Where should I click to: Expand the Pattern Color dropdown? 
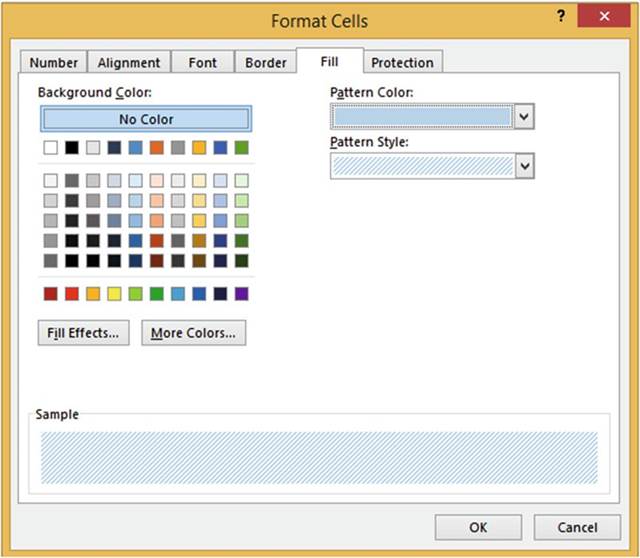click(x=524, y=117)
